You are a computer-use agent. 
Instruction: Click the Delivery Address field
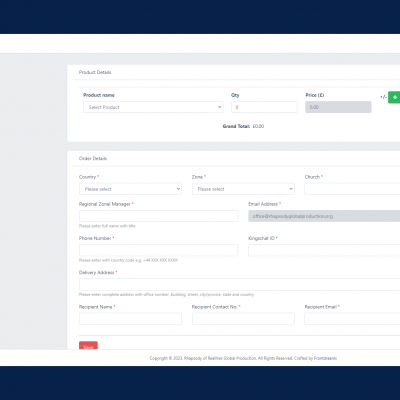pos(239,285)
